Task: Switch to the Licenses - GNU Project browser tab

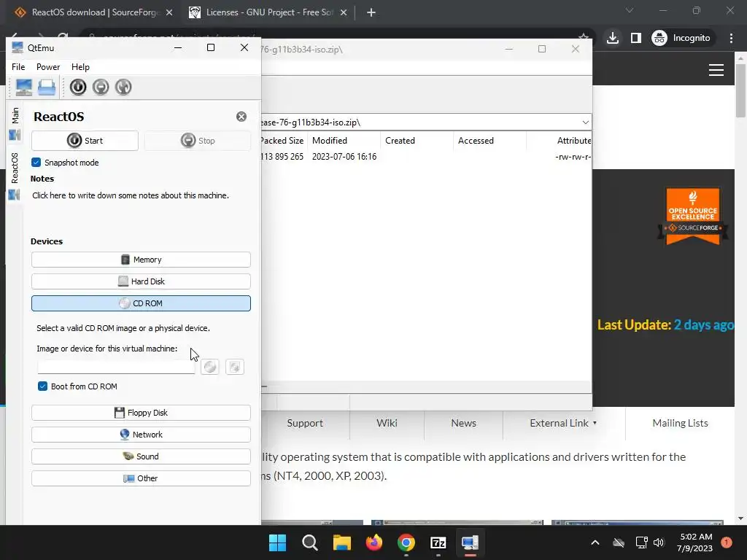Action: tap(267, 13)
